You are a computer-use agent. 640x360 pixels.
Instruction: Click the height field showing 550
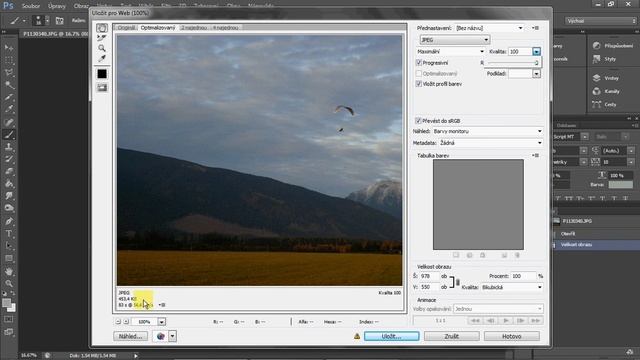point(429,287)
